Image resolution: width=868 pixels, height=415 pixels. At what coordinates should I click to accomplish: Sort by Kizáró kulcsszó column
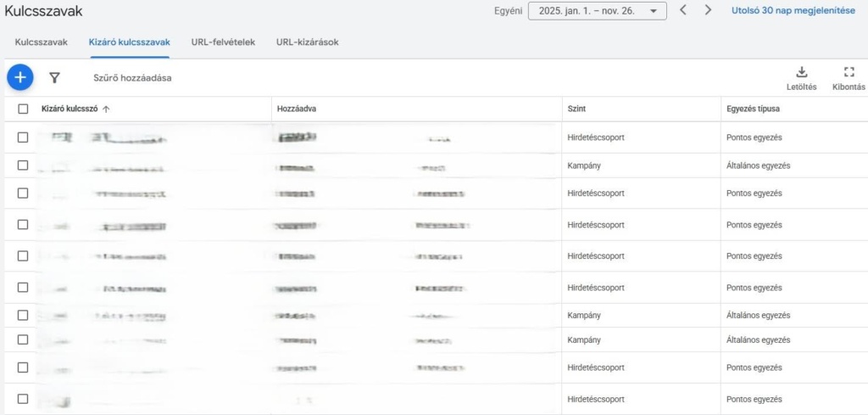(x=70, y=109)
